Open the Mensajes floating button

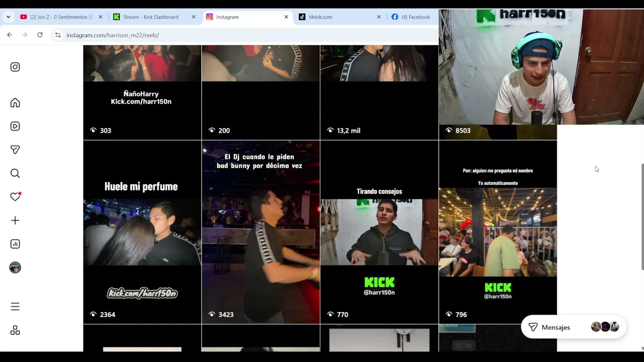(x=574, y=327)
